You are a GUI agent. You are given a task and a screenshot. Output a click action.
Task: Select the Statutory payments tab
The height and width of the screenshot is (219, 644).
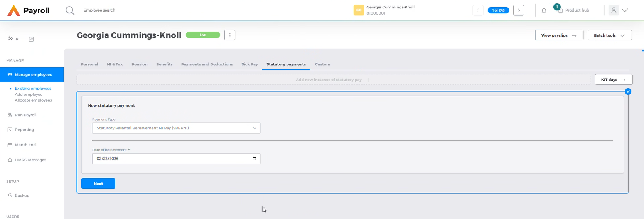286,64
